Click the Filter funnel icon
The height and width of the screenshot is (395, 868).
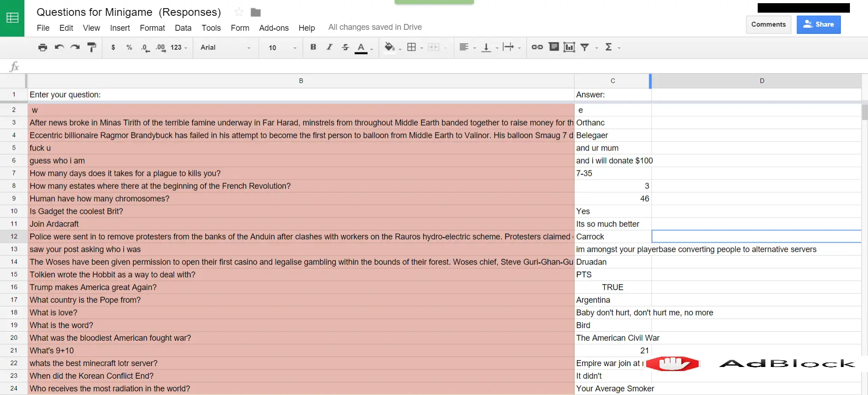(x=585, y=47)
